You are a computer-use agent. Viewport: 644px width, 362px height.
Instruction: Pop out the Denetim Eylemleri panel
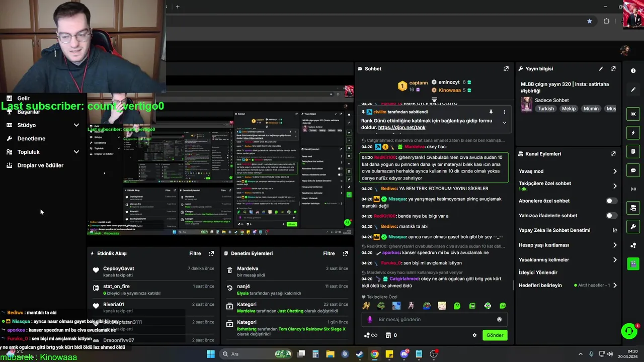click(345, 253)
